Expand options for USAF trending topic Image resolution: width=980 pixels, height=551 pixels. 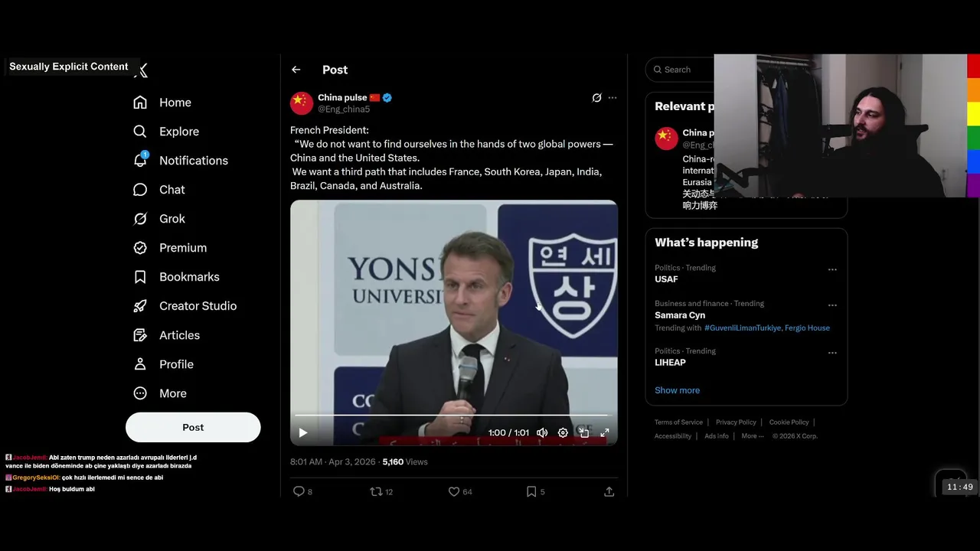tap(832, 269)
